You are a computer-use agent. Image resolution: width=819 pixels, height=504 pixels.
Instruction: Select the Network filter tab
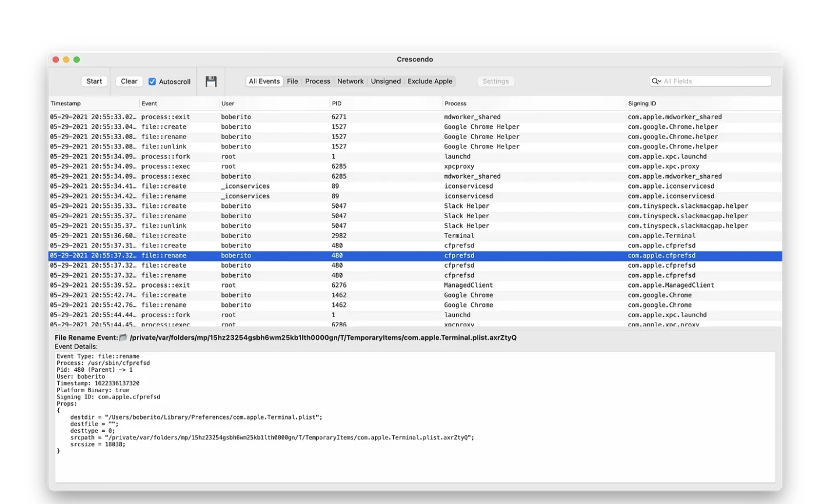pos(350,81)
